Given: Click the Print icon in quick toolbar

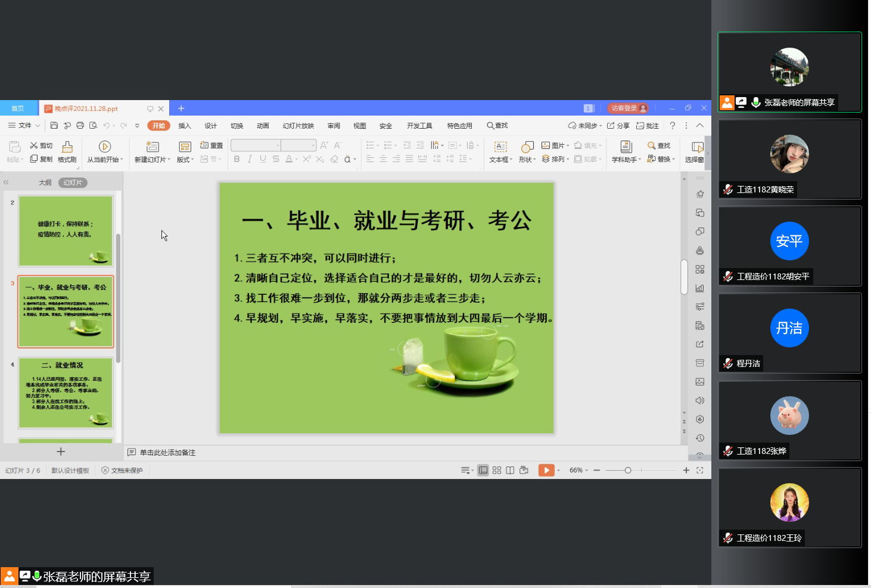Looking at the screenshot, I should [x=80, y=126].
